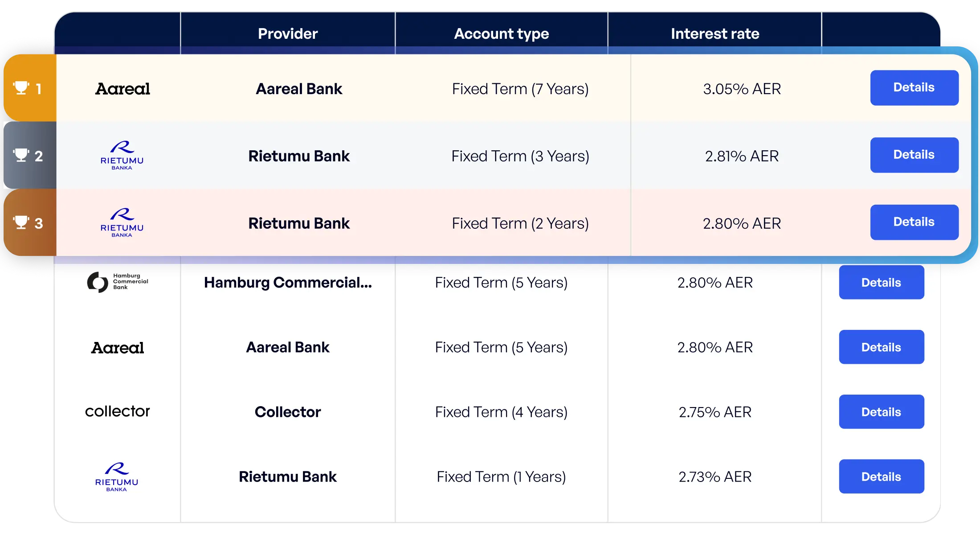Click the Hamburg Commercial... provider name
The height and width of the screenshot is (535, 980).
[288, 282]
